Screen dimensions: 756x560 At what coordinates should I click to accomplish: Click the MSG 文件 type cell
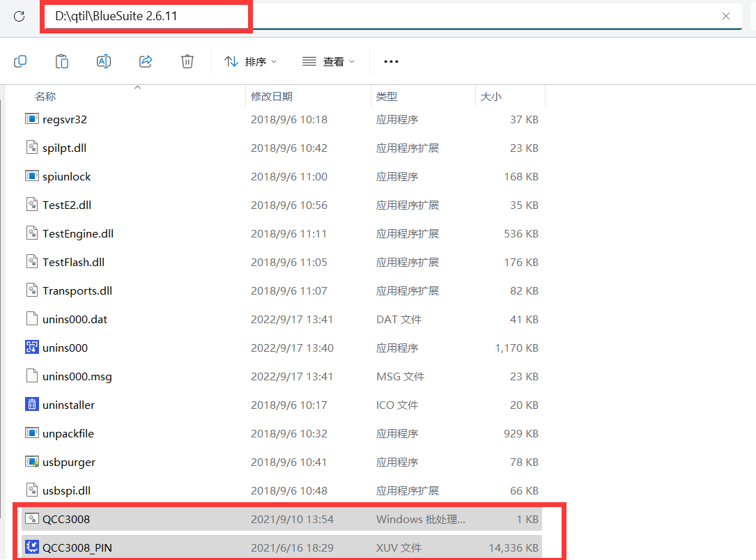point(400,376)
